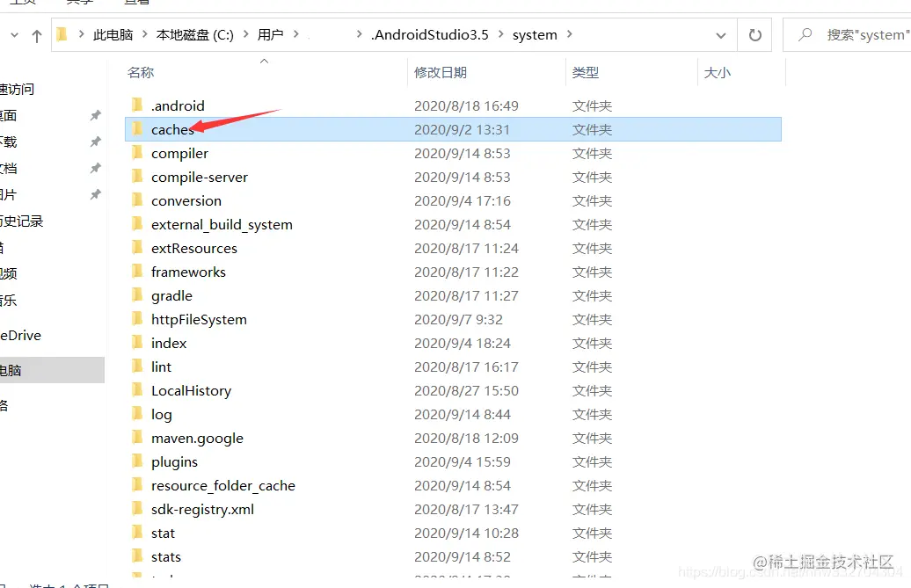Screen dimensions: 911x588
Task: Sort by 类型 column header
Action: tap(585, 73)
